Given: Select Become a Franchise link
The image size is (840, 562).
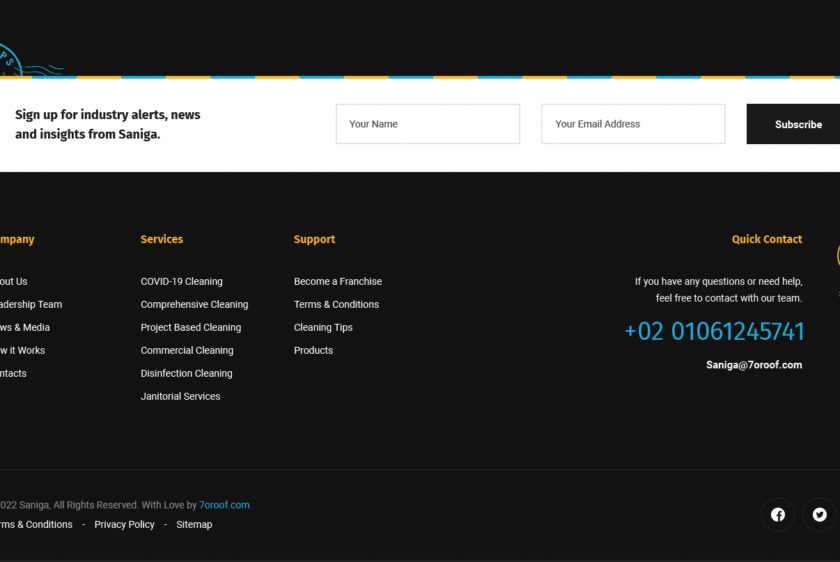Looking at the screenshot, I should (338, 281).
